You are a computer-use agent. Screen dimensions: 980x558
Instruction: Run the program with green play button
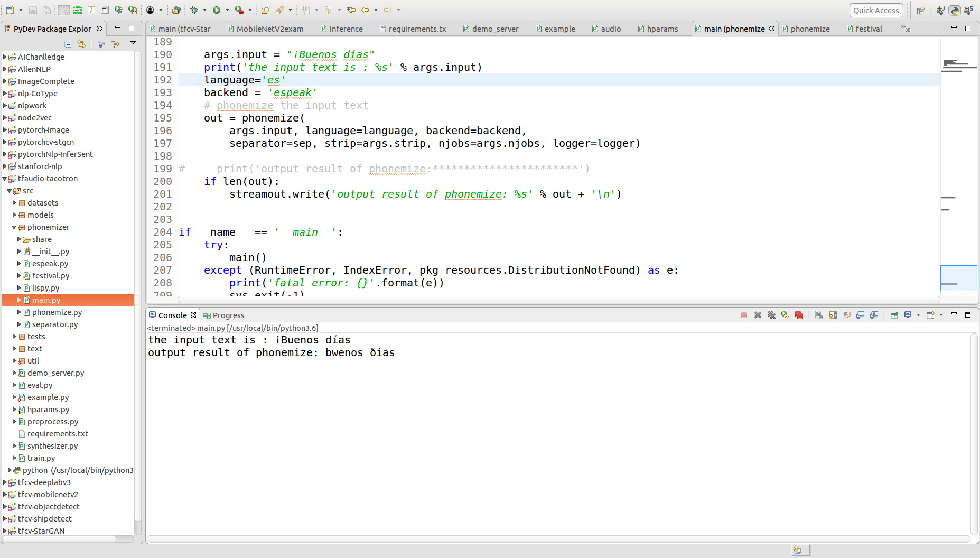tap(217, 10)
